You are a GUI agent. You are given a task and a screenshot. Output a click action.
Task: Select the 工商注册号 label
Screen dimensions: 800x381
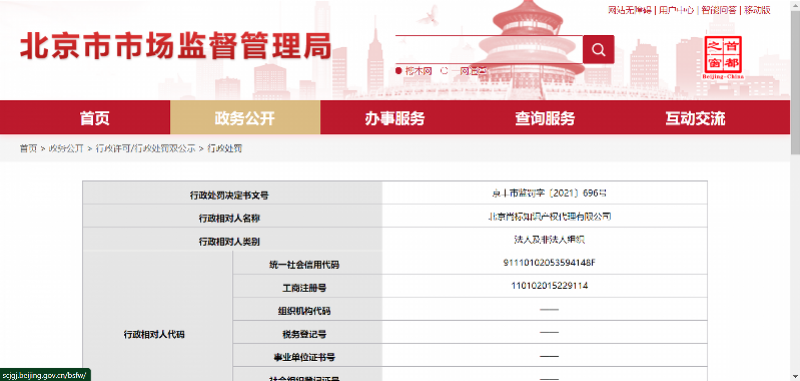[x=304, y=288]
